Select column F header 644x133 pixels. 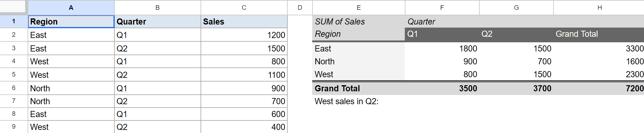coord(442,8)
